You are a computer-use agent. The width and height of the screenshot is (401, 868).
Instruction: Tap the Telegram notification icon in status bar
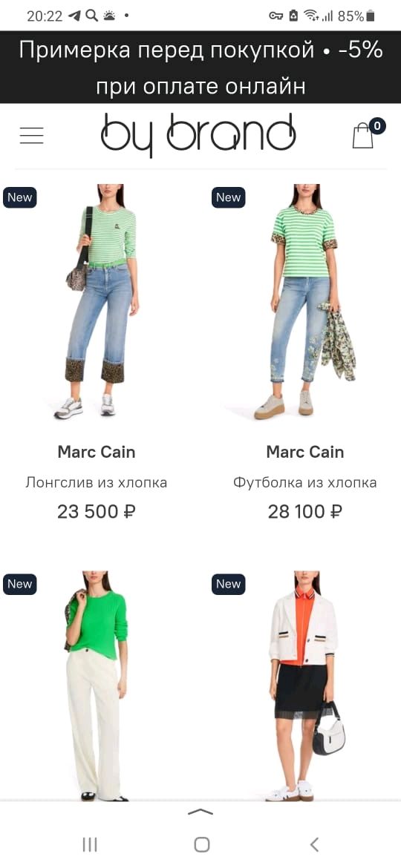coord(75,16)
